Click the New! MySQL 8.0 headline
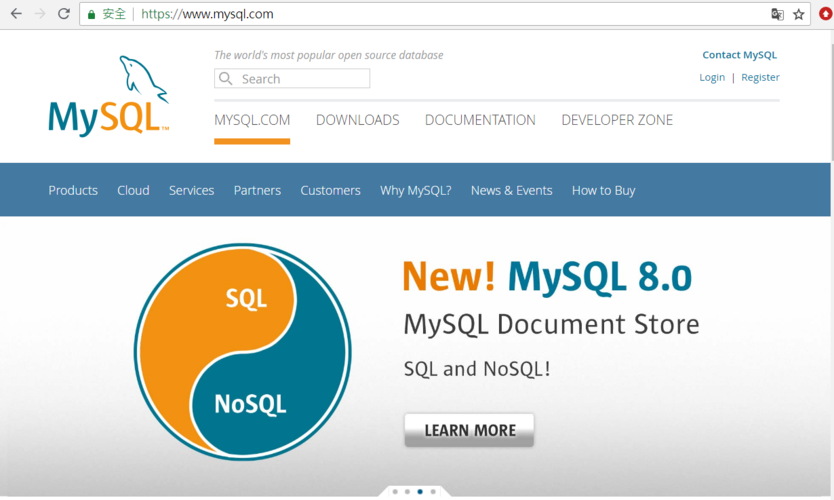The height and width of the screenshot is (500, 834). click(547, 277)
